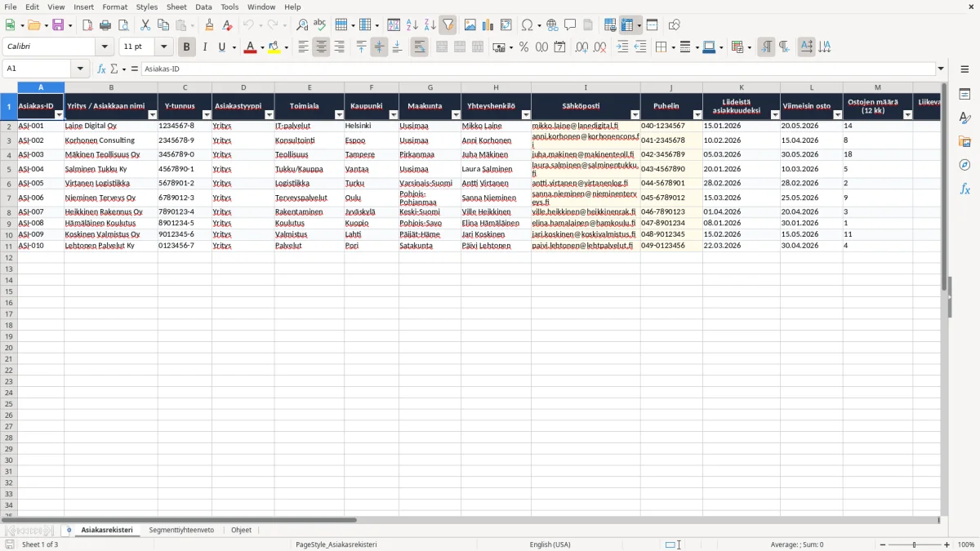Click the Define Print Area icon
The image size is (980, 551).
[610, 25]
